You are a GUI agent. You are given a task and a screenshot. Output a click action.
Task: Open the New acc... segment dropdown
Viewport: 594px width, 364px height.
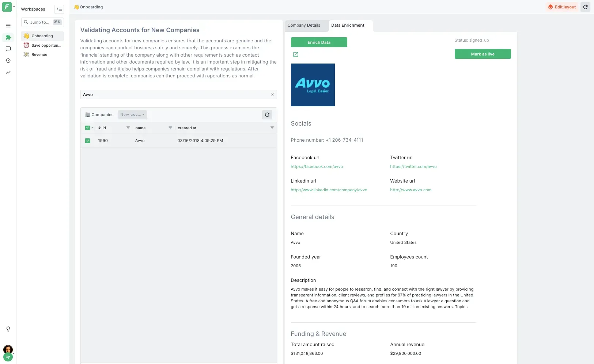(x=132, y=115)
